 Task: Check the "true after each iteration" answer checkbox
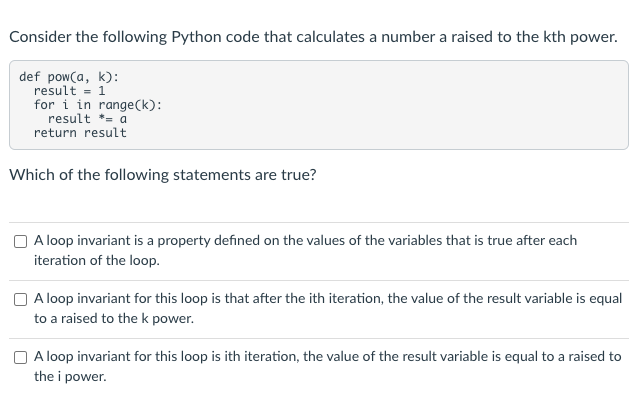(20, 241)
